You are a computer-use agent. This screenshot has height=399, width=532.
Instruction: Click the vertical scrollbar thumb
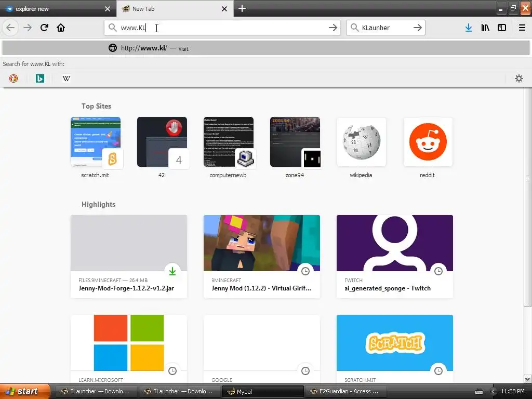pos(528,197)
